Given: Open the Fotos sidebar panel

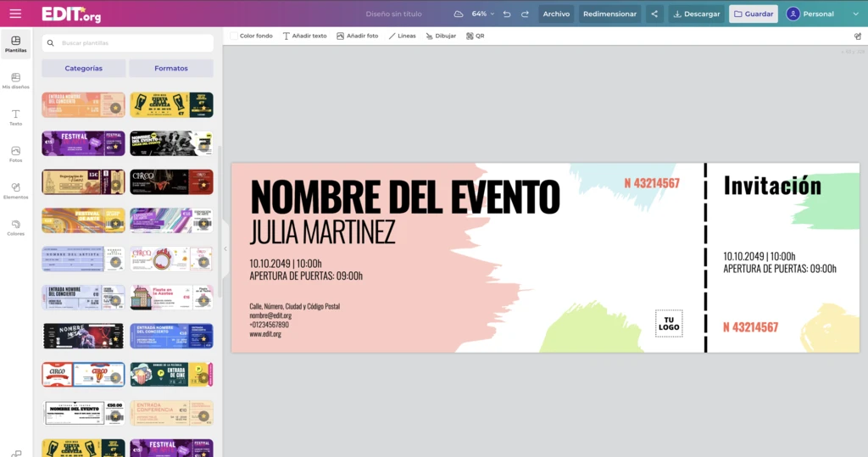Looking at the screenshot, I should (15, 154).
